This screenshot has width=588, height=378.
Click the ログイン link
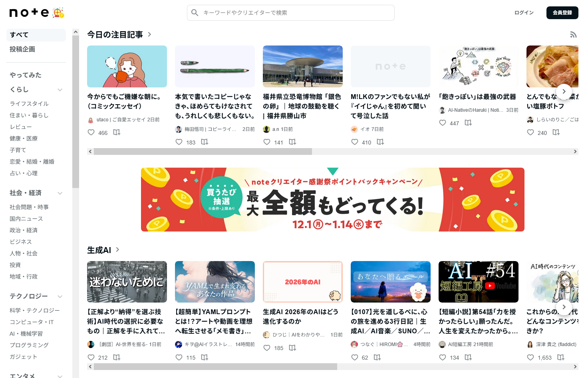[524, 13]
